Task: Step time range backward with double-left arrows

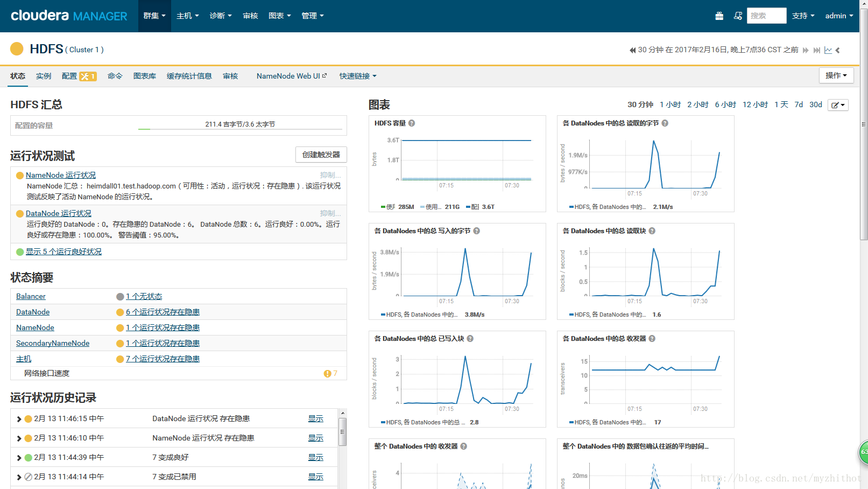Action: (633, 50)
